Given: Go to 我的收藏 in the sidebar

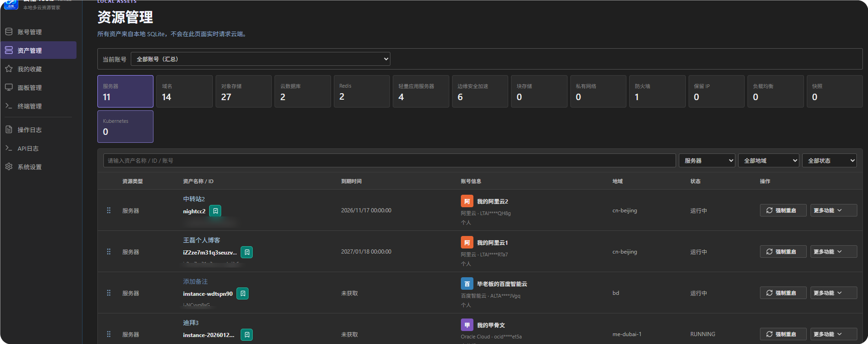Looking at the screenshot, I should tap(38, 69).
